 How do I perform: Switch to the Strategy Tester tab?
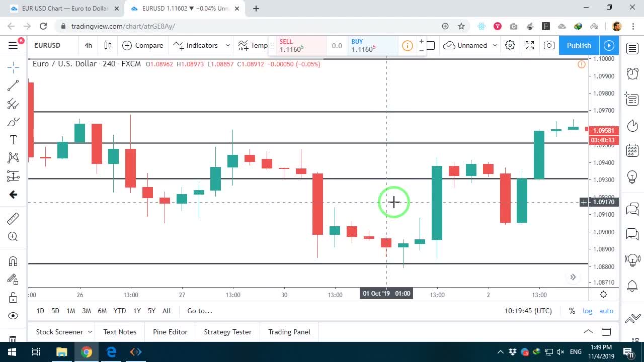coord(227,332)
